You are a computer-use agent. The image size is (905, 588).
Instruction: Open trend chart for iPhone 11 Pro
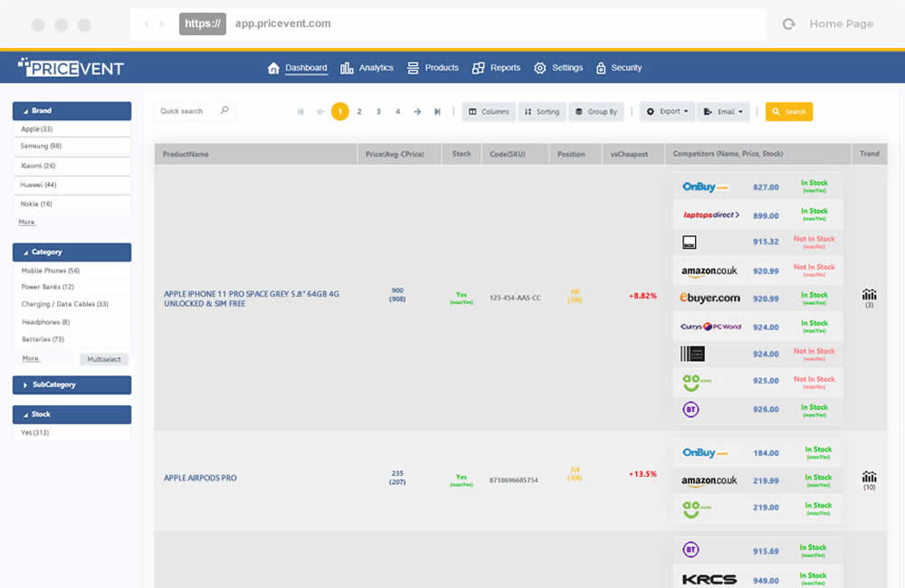coord(869,295)
